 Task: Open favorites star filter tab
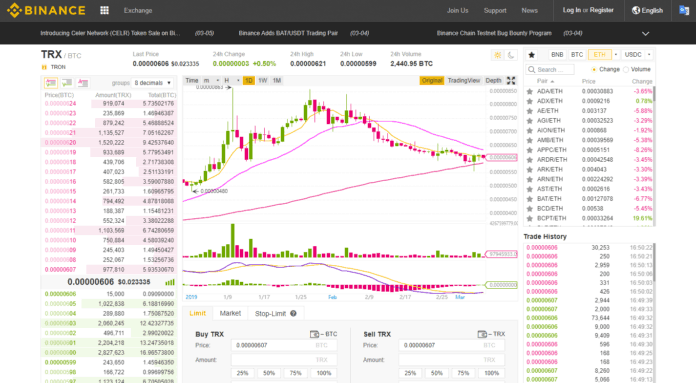(x=531, y=55)
